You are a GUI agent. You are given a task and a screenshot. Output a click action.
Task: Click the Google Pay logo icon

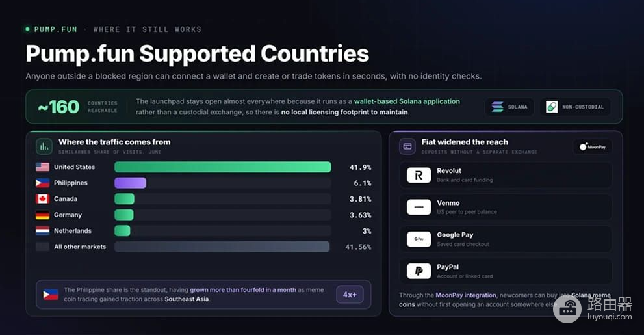coord(419,239)
